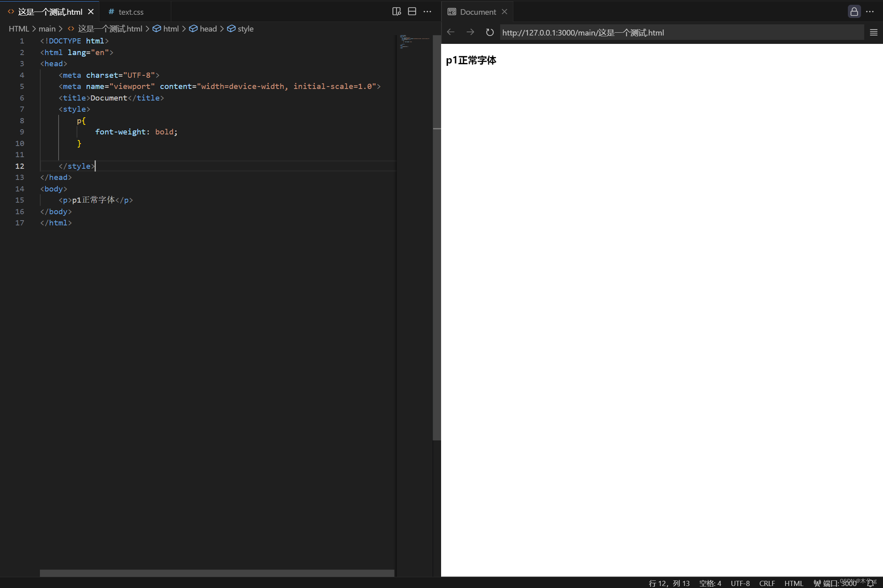
Task: Click the split editor layout icon
Action: click(x=412, y=12)
